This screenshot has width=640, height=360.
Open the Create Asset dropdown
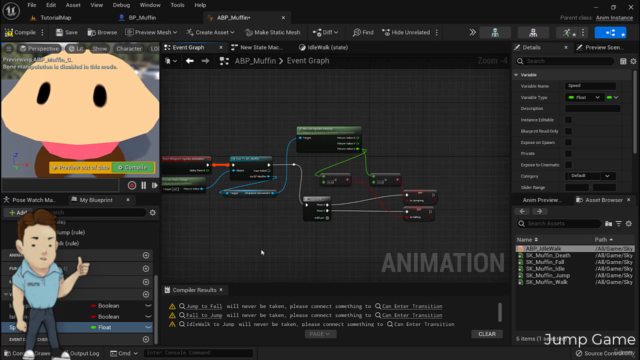click(x=210, y=32)
